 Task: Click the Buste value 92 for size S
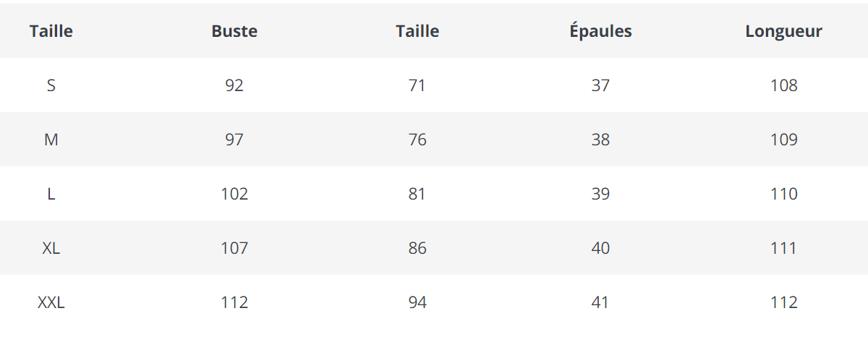[234, 85]
